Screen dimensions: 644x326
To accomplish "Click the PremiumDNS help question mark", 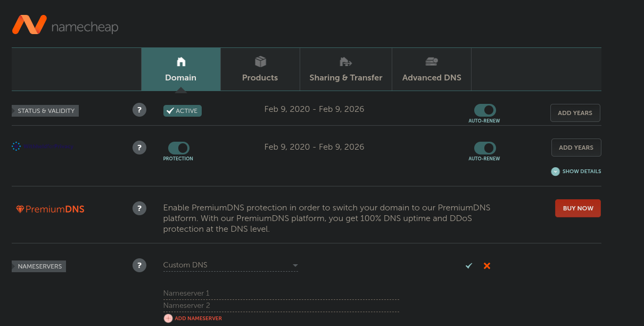I will [x=139, y=208].
